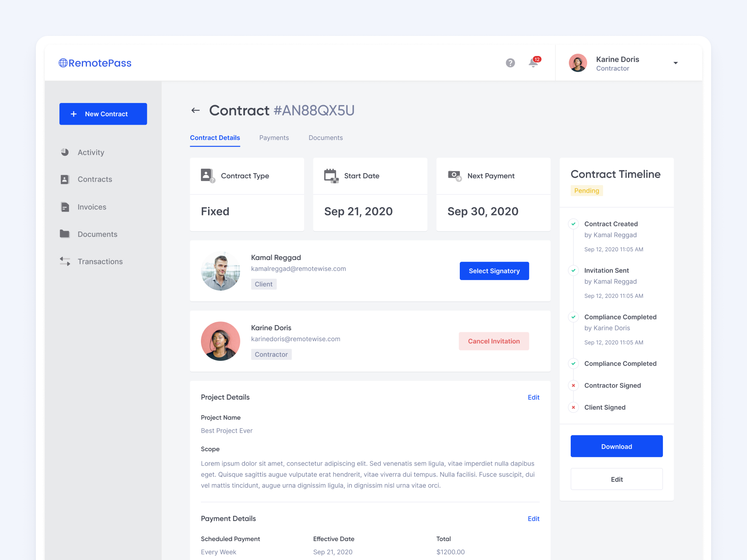The height and width of the screenshot is (560, 747).
Task: Click the help question mark icon
Action: coord(510,63)
